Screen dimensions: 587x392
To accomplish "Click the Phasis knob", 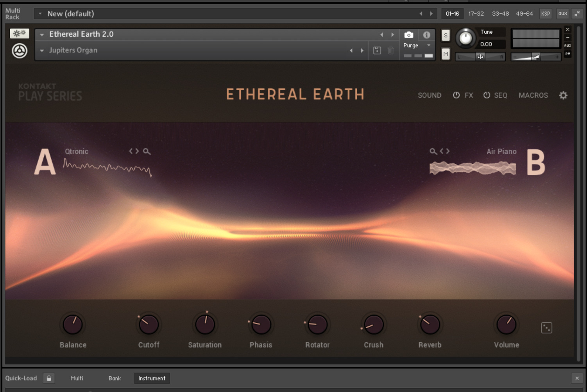I will (x=261, y=324).
